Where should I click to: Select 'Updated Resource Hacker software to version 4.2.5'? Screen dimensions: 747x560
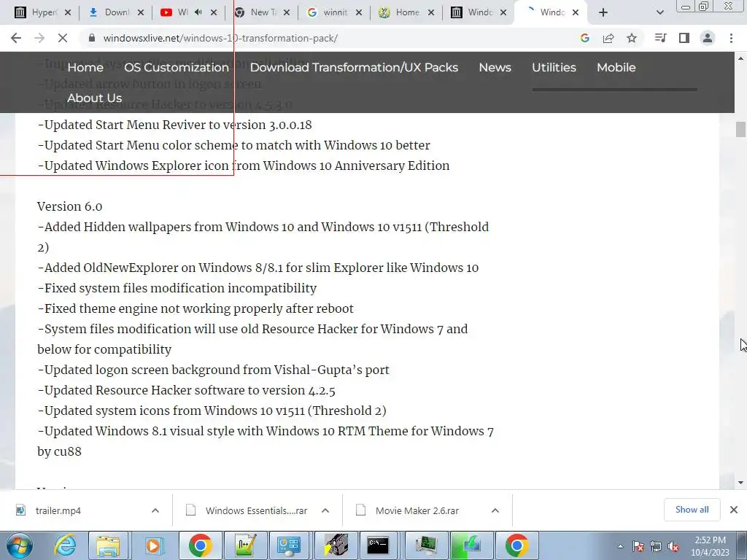click(186, 390)
